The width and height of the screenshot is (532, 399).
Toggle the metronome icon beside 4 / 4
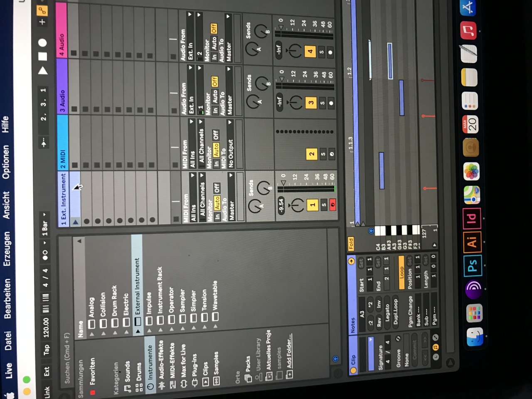click(45, 254)
